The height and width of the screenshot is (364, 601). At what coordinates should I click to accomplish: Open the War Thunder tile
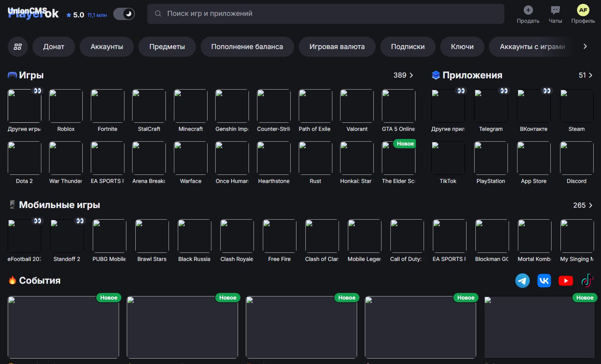(x=66, y=163)
